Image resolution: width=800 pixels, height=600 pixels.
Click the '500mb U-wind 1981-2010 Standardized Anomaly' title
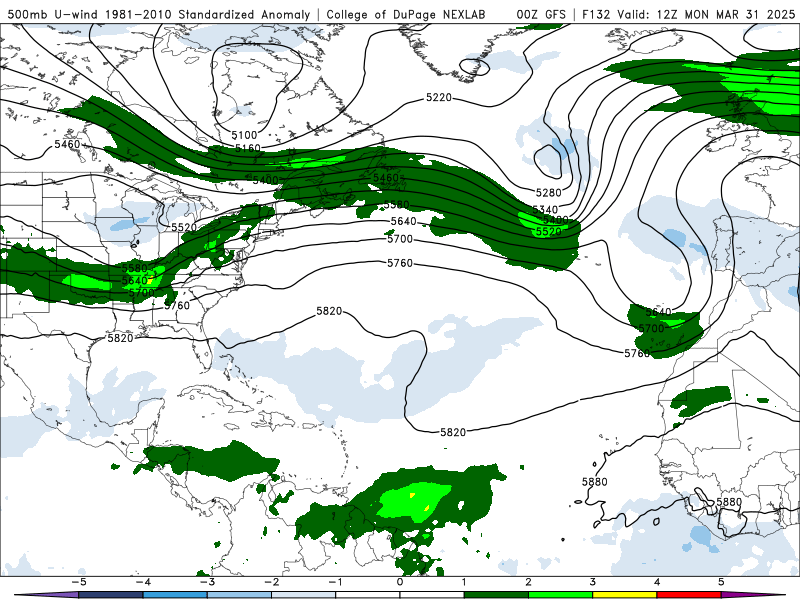click(159, 14)
